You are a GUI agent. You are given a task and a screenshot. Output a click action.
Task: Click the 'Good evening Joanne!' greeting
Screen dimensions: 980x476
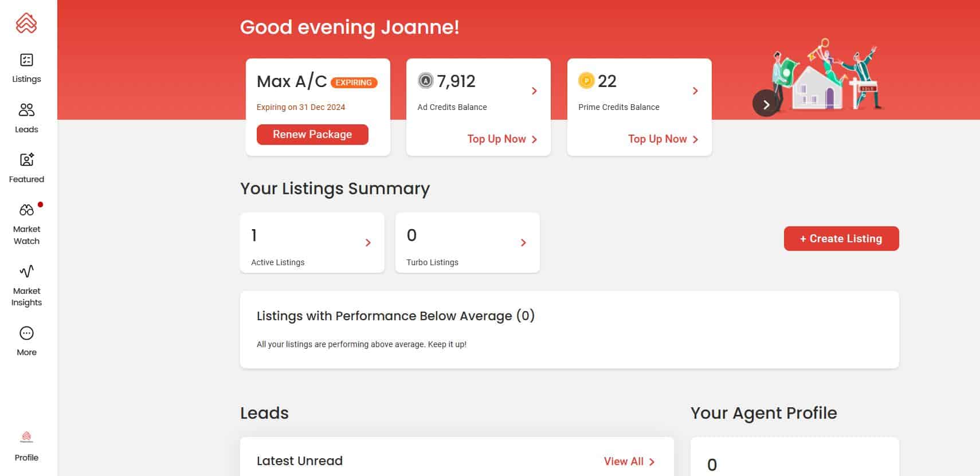pos(350,27)
